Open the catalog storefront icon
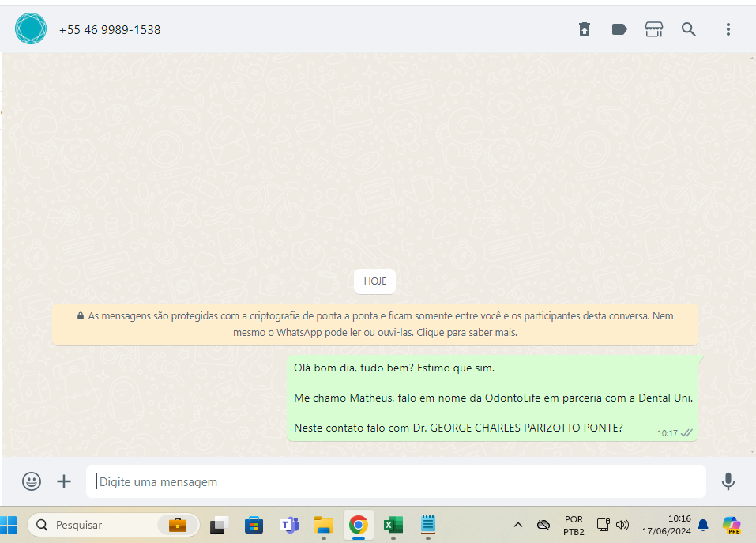756x543 pixels. (x=654, y=29)
